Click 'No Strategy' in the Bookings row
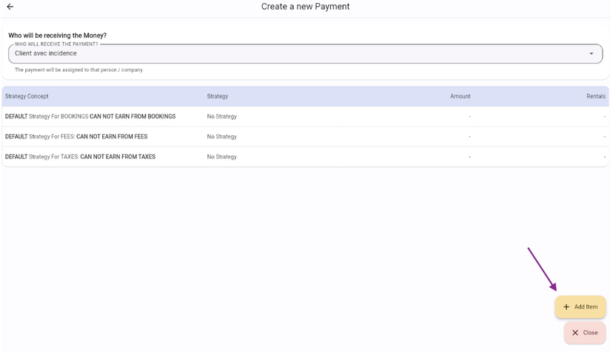613x364 pixels. [222, 117]
